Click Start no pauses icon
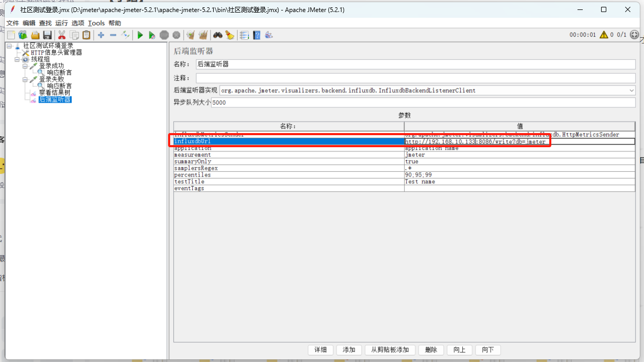The height and width of the screenshot is (362, 644). click(152, 35)
